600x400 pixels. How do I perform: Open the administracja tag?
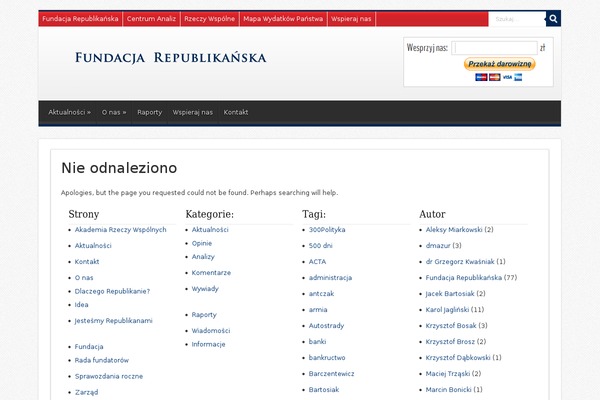point(330,278)
